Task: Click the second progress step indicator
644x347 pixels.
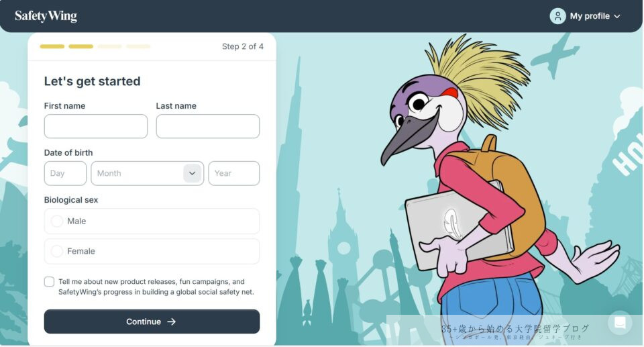Action: pyautogui.click(x=81, y=46)
